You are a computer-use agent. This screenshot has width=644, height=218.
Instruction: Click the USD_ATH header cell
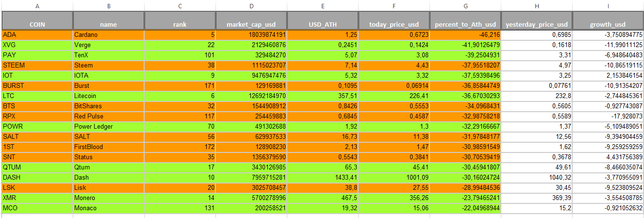click(323, 20)
